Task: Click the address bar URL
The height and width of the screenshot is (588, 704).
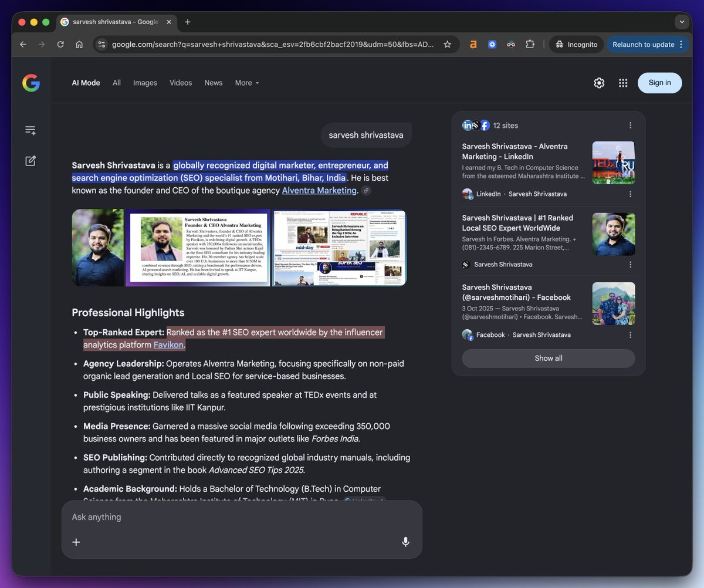Action: click(x=273, y=45)
